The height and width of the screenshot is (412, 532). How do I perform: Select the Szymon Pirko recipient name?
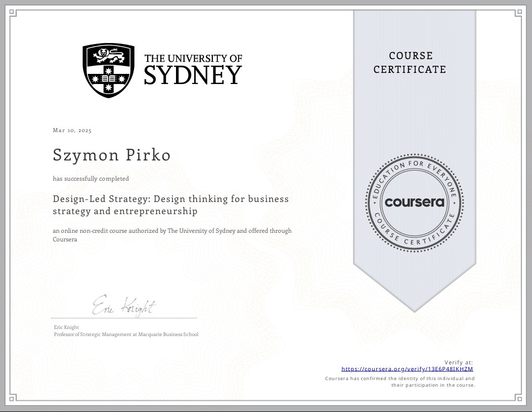click(x=111, y=155)
